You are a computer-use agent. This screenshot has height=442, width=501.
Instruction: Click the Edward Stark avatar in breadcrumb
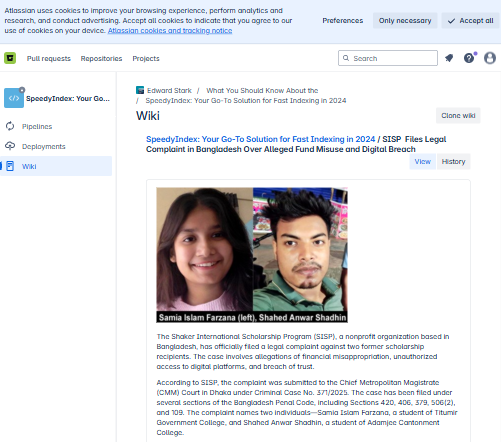click(x=140, y=90)
